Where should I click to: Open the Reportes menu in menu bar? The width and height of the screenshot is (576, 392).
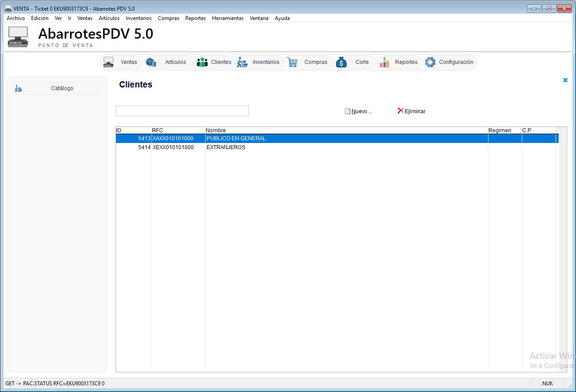(196, 18)
